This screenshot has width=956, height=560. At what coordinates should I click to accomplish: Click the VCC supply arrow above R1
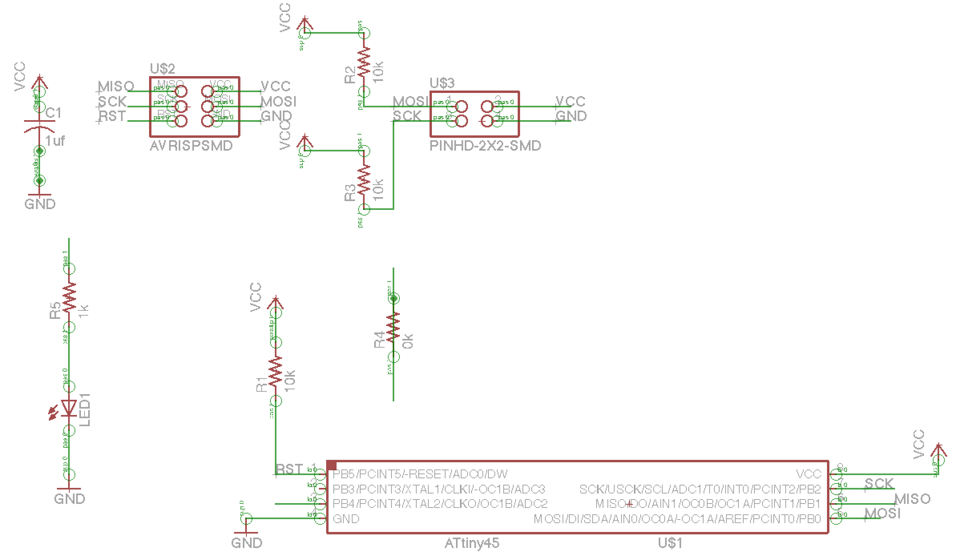(275, 304)
